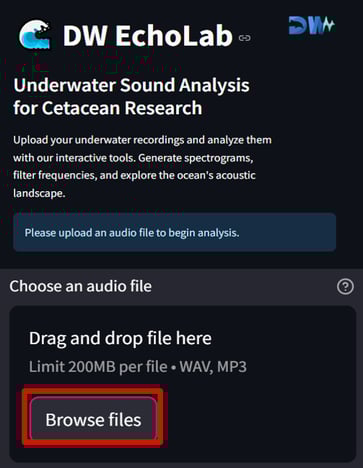Click the file upload dropzone area
This screenshot has width=363, height=468.
click(x=183, y=383)
